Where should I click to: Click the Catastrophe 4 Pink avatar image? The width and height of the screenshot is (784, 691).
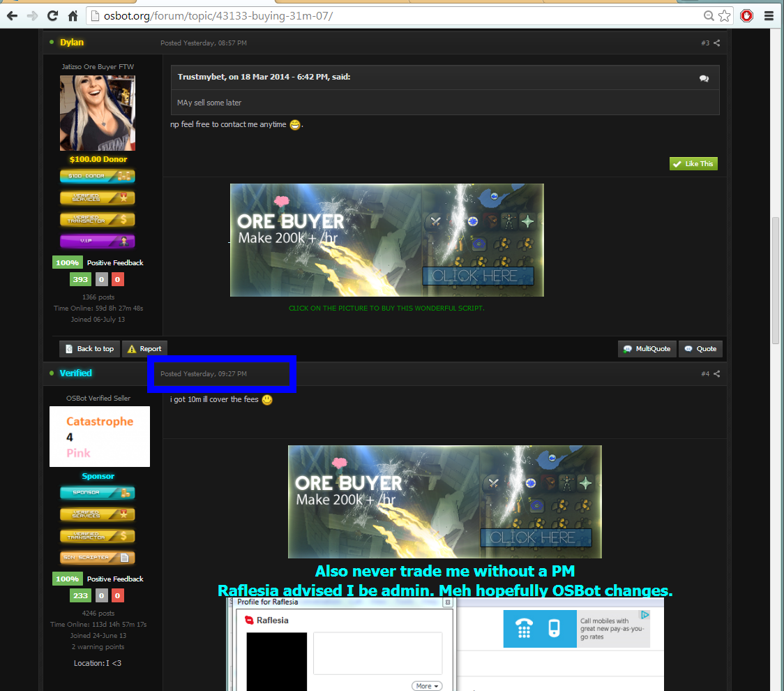[x=100, y=436]
